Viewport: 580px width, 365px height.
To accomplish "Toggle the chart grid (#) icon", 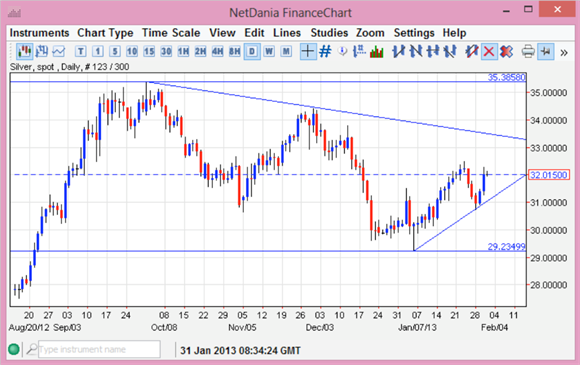I will [325, 51].
